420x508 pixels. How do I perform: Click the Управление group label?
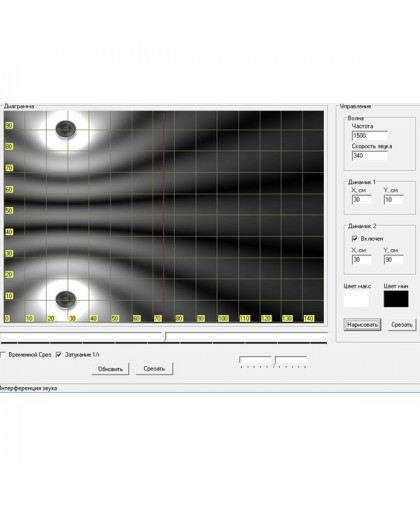(x=355, y=106)
